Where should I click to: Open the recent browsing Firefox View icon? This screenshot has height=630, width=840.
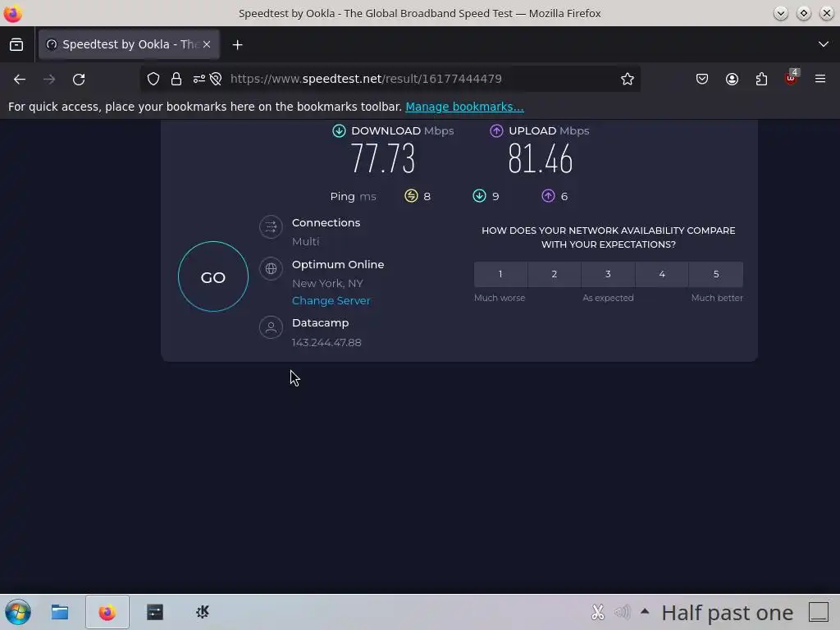16,44
